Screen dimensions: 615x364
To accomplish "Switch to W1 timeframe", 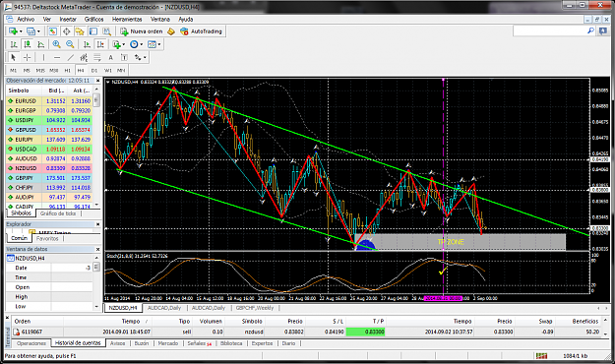I will [x=108, y=71].
